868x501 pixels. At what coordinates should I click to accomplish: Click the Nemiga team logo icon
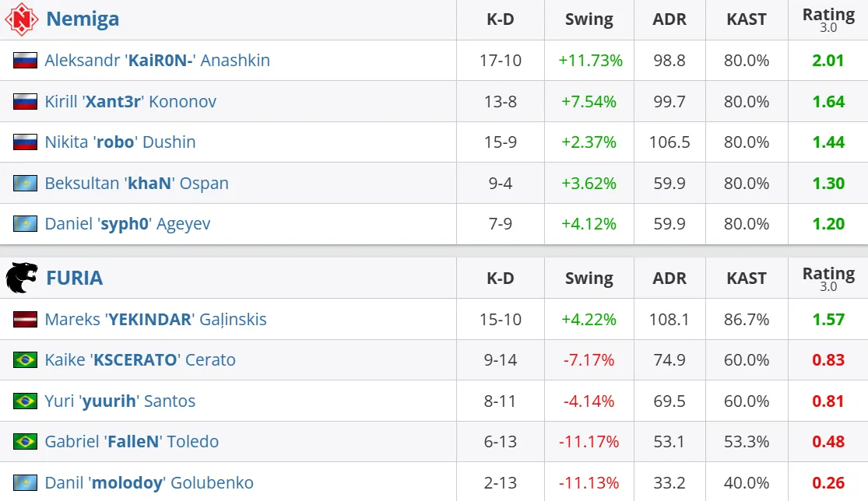pos(22,19)
